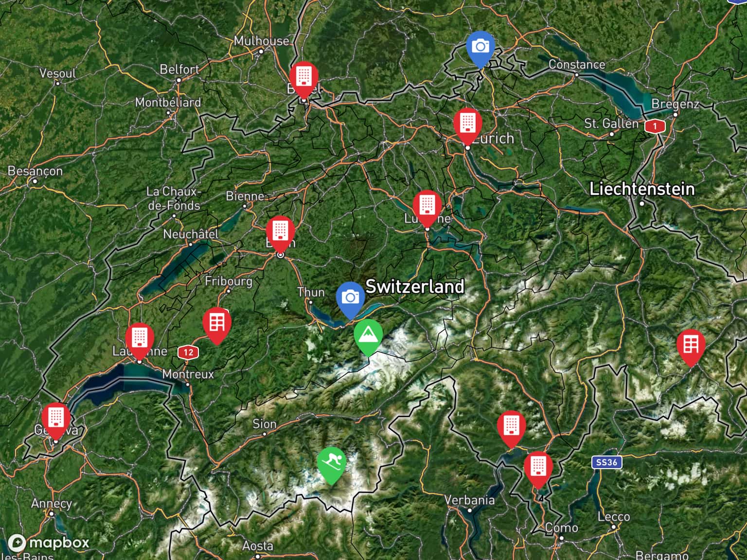The width and height of the screenshot is (747, 560).
Task: Click the Liechtenstein country label
Action: coord(642,189)
